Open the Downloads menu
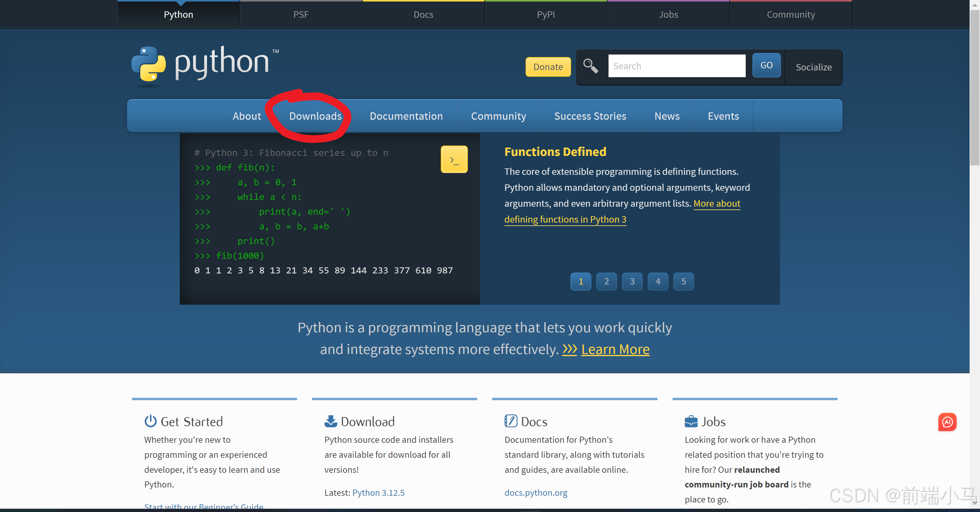The height and width of the screenshot is (512, 980). pyautogui.click(x=315, y=116)
